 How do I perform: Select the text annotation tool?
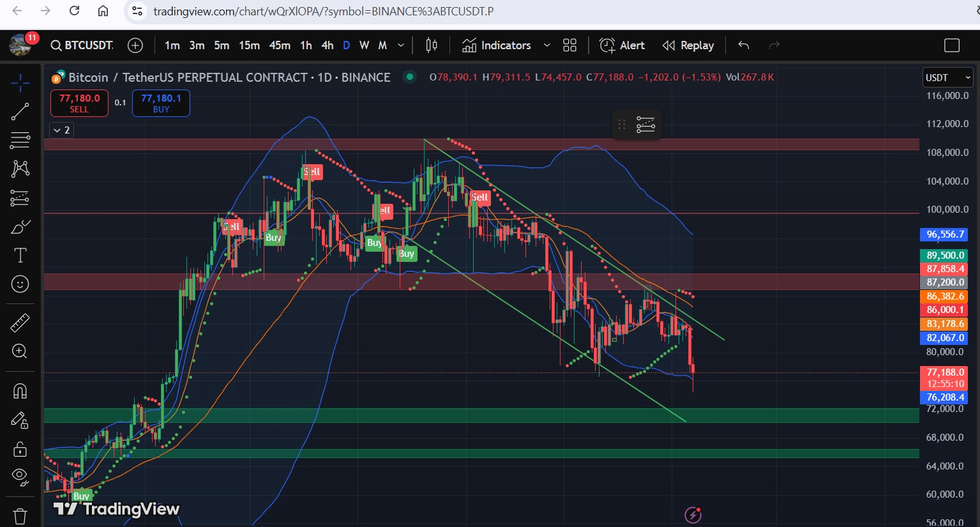pos(20,256)
